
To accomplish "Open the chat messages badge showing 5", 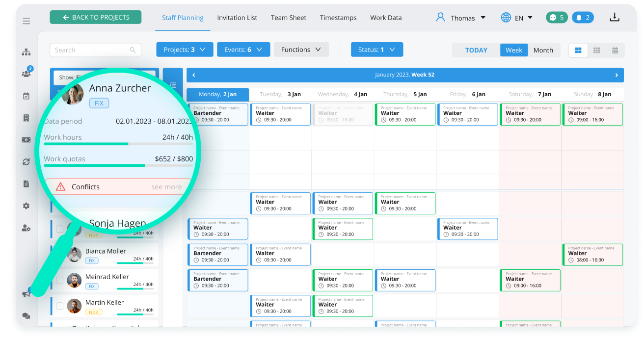I will [557, 17].
